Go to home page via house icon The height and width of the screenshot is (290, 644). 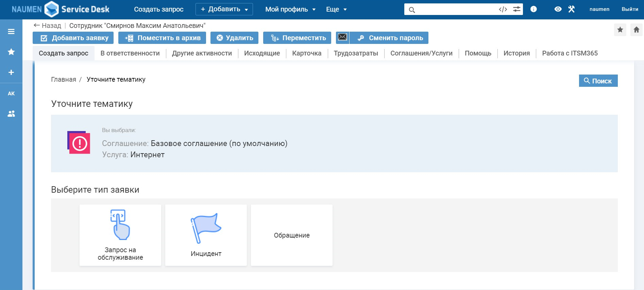coord(636,30)
